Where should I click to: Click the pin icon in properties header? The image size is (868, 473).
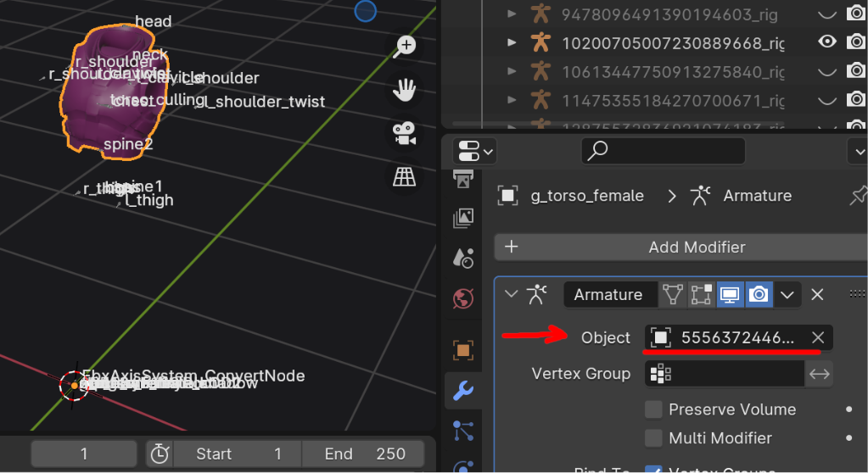click(x=859, y=195)
